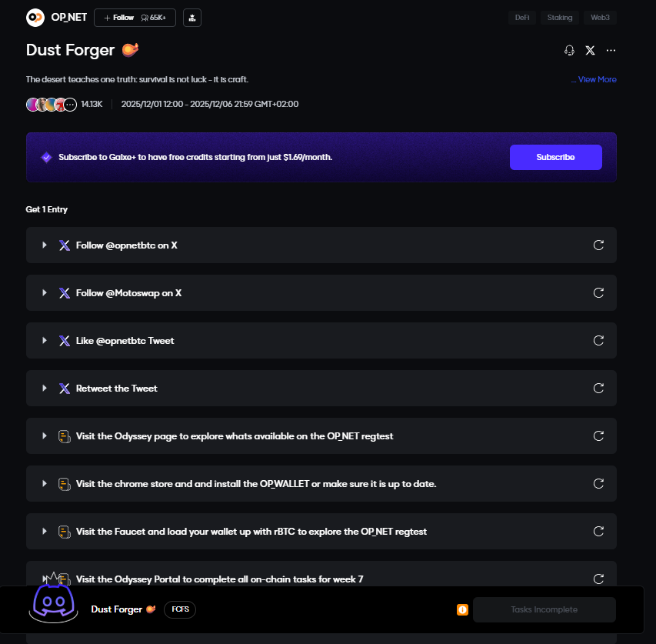Refresh the Follow @opnetbtc task status

[x=598, y=245]
